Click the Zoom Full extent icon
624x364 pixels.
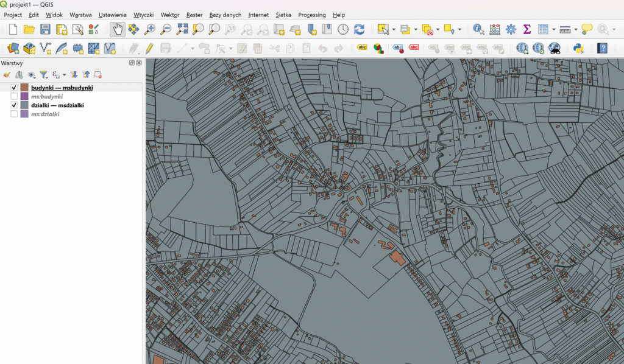[x=182, y=29]
